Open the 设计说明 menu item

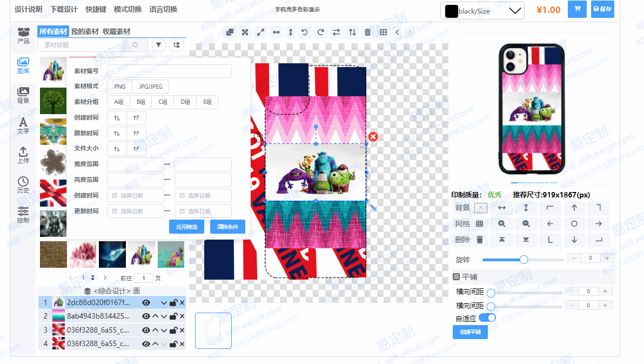click(28, 9)
